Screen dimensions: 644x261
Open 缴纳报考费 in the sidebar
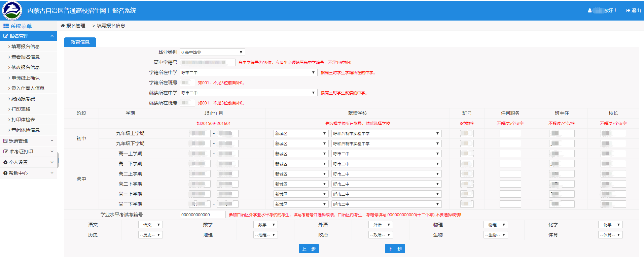coord(23,99)
